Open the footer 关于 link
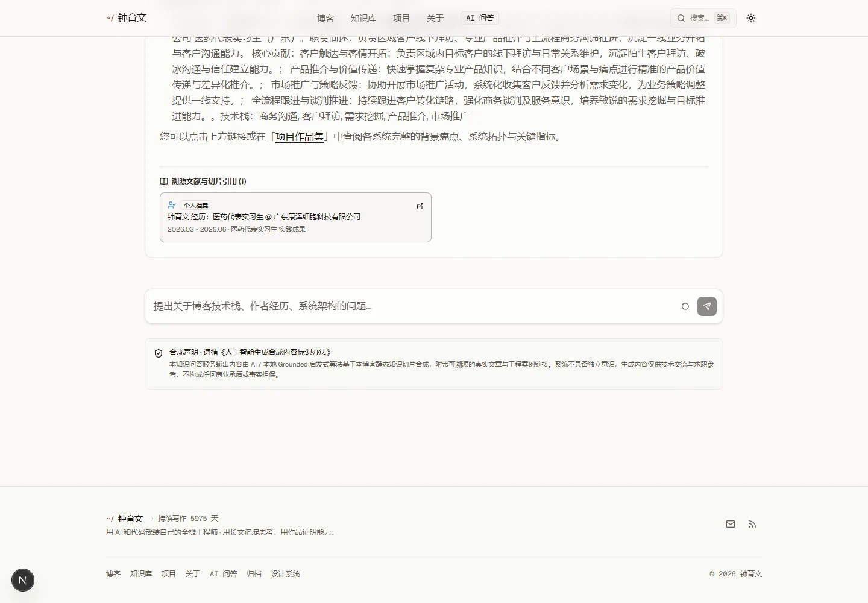 coord(193,574)
